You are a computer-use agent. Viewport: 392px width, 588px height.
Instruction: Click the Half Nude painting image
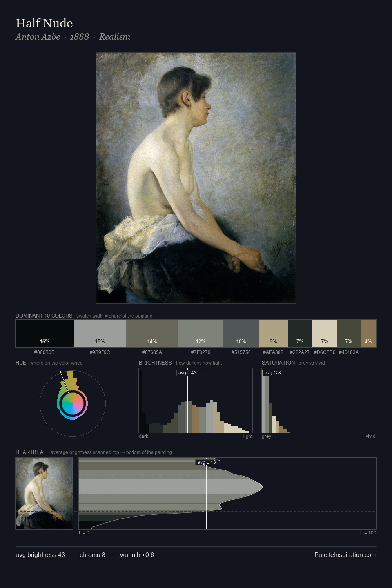pyautogui.click(x=196, y=178)
